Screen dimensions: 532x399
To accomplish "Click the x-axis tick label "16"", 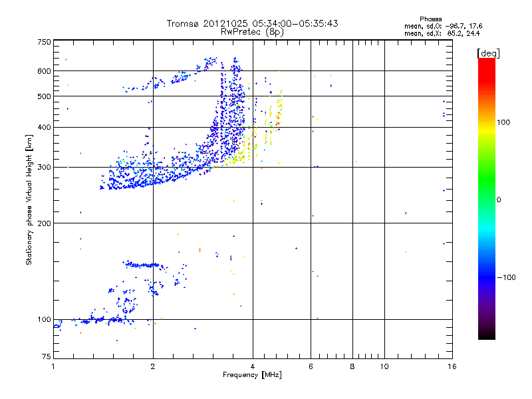I will point(452,366).
